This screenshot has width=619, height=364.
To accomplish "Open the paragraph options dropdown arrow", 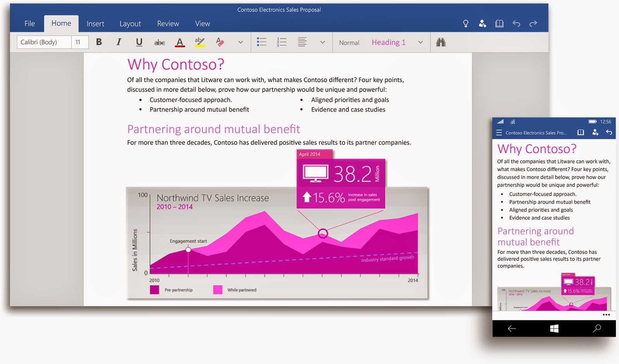I will coord(323,42).
